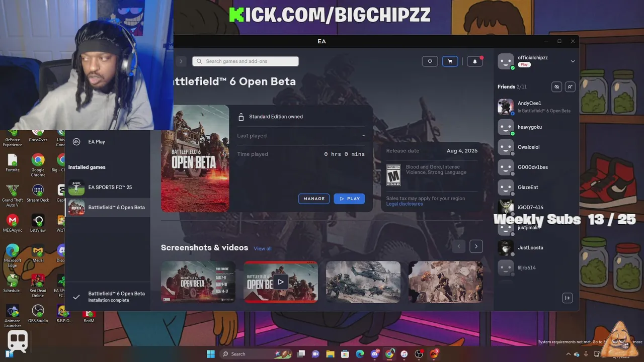Toggle hide offline friends eye icon
644x362 pixels.
(556, 87)
